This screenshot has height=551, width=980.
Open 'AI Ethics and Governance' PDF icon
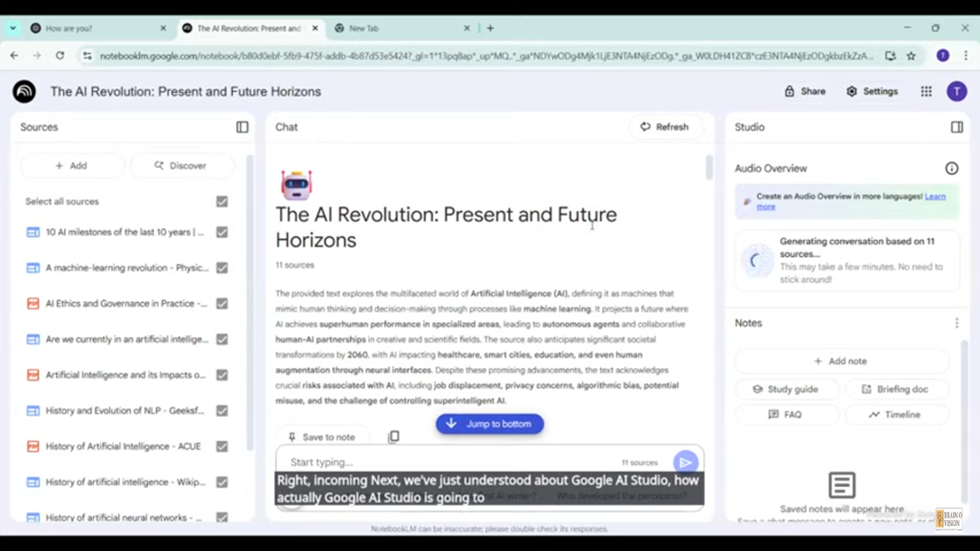tap(33, 303)
